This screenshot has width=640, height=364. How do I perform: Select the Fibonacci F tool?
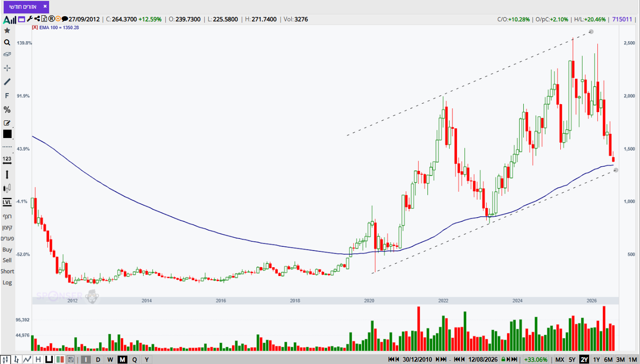tap(7, 96)
